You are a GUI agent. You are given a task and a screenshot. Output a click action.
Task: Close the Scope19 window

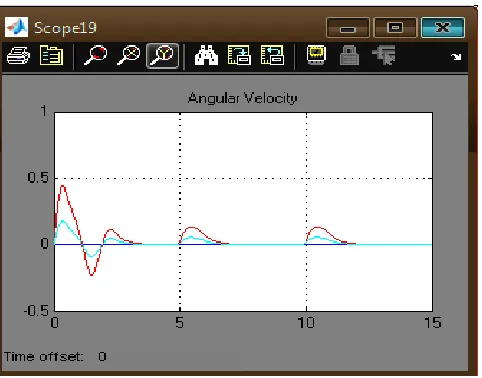443,28
